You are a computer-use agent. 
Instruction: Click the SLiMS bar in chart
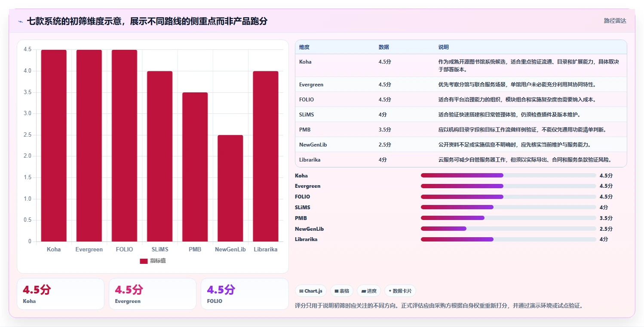(x=159, y=156)
